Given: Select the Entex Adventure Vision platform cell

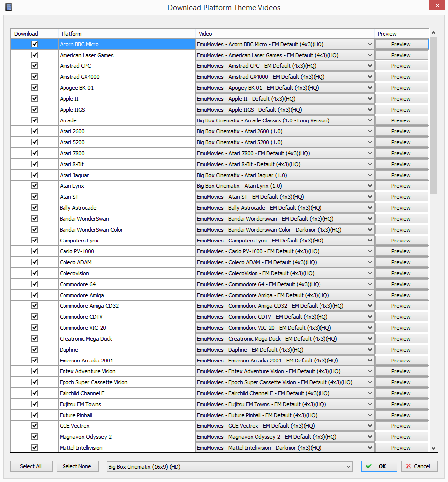Looking at the screenshot, I should pyautogui.click(x=127, y=371).
